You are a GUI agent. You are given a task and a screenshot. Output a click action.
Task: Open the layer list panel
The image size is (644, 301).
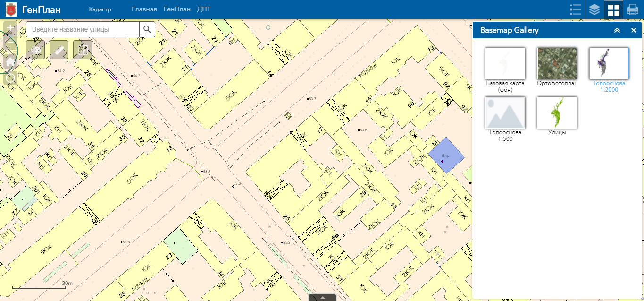[x=594, y=9]
